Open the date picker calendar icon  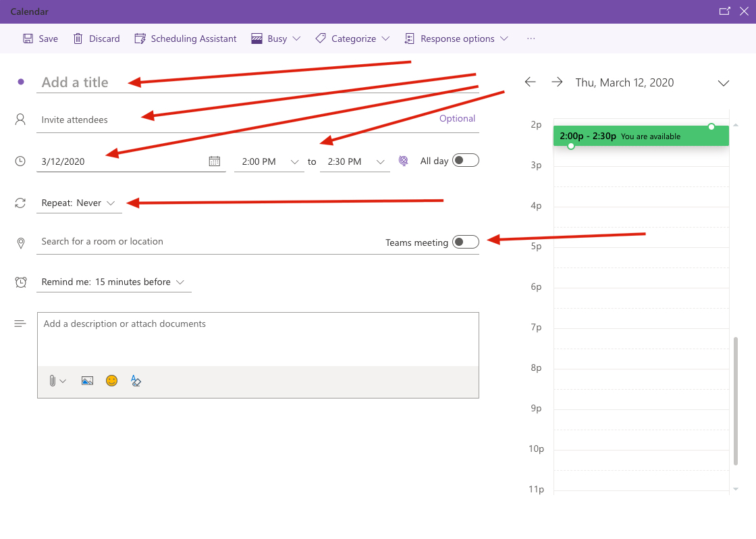(215, 161)
